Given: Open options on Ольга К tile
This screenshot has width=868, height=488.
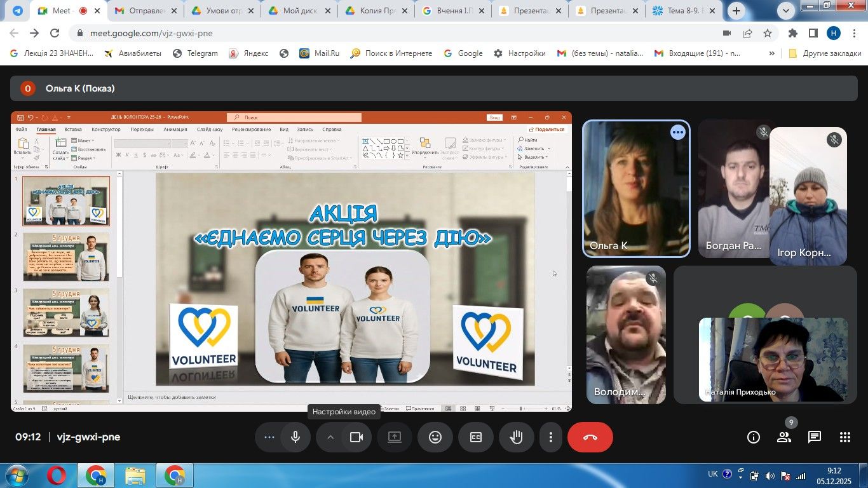Looking at the screenshot, I should click(x=678, y=132).
